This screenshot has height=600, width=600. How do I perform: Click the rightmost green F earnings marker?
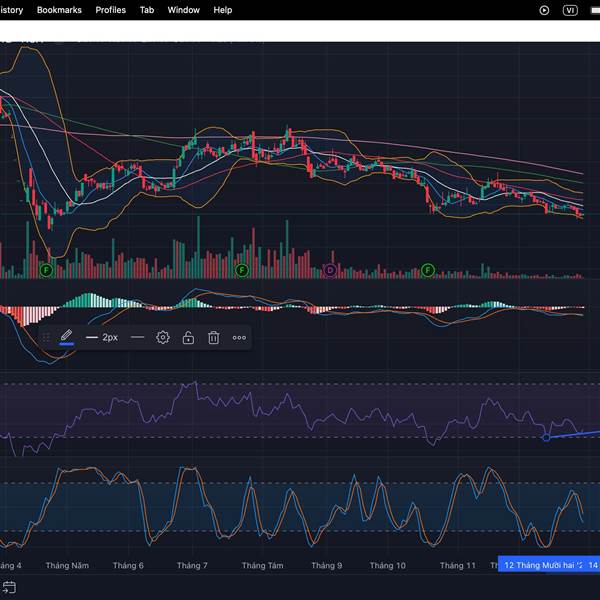point(428,271)
